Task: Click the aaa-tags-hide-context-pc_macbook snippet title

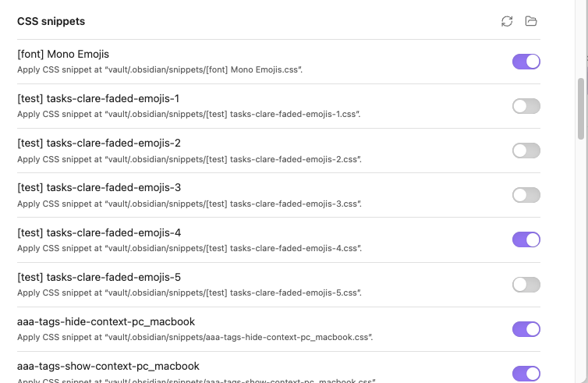Action: click(x=106, y=322)
